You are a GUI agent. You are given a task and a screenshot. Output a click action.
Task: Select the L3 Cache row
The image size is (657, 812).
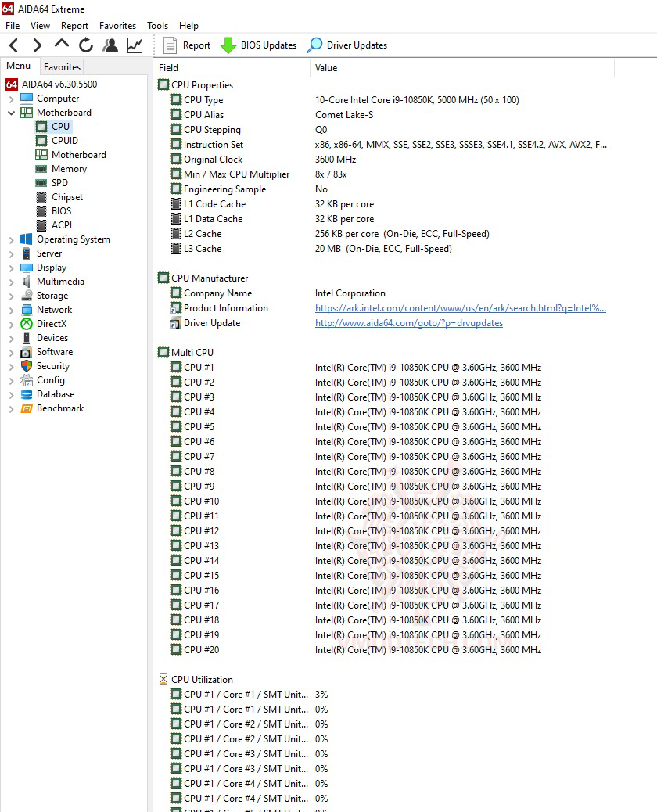click(x=383, y=249)
